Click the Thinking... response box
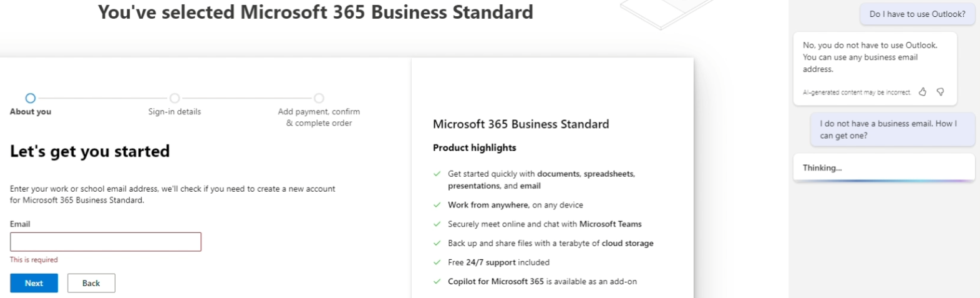This screenshot has width=980, height=298. click(x=883, y=167)
